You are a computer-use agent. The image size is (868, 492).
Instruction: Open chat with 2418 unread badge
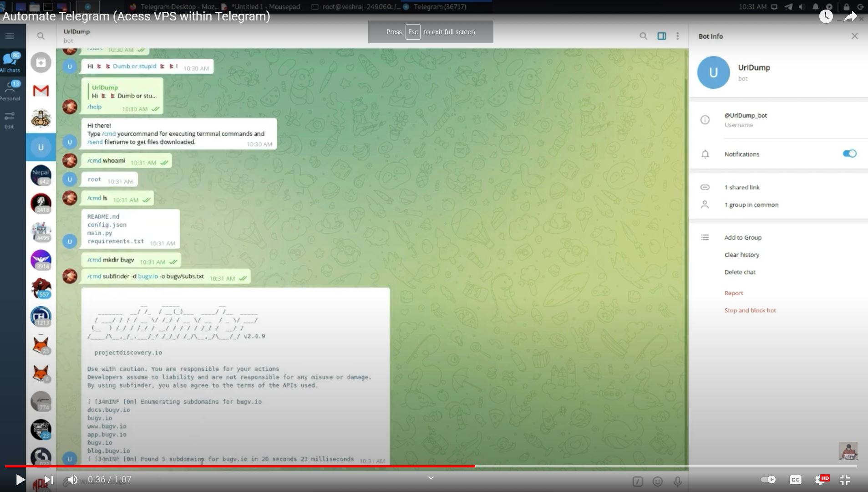(41, 204)
